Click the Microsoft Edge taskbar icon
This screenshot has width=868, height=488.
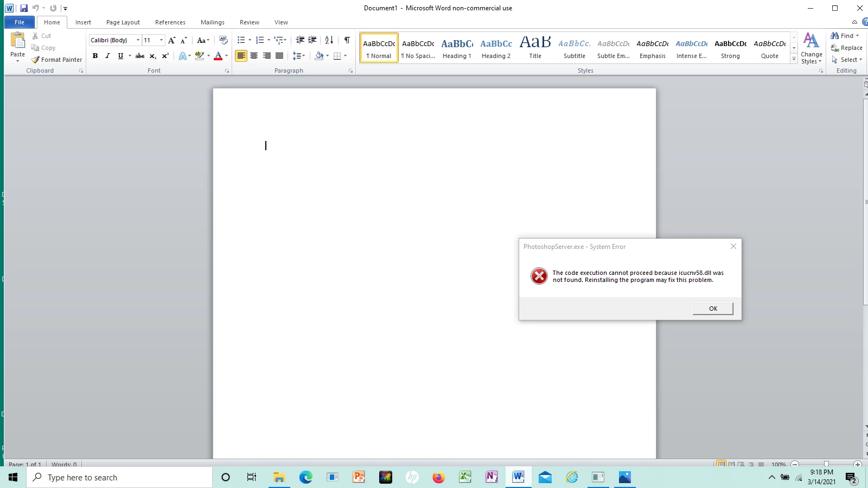point(305,477)
